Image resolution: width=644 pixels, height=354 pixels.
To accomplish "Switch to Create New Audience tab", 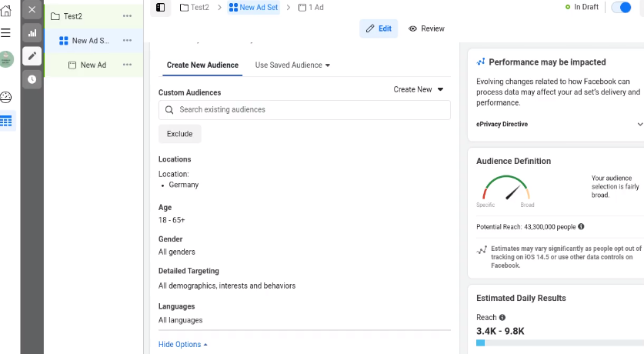I will coord(202,65).
